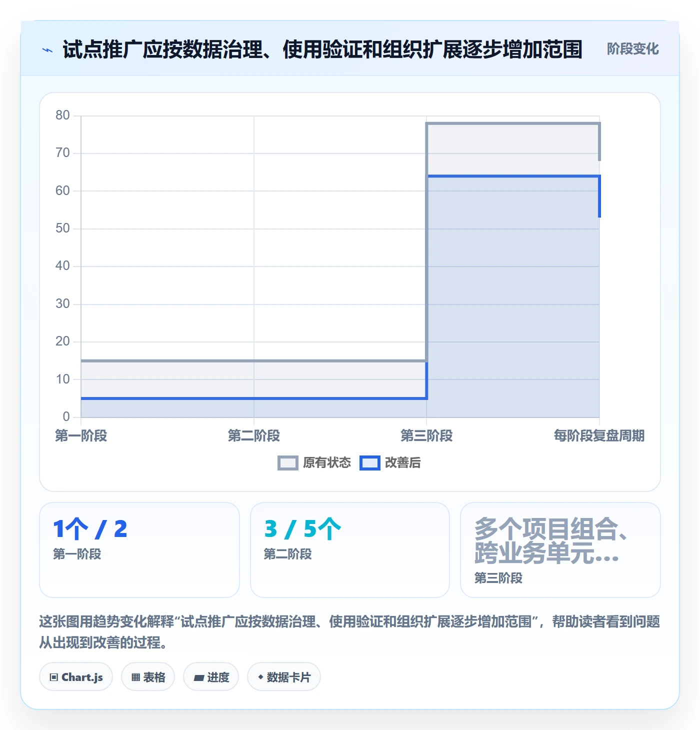This screenshot has height=730, width=700.
Task: Open the 3 / 5个 第二阶段 data card
Action: 350,550
